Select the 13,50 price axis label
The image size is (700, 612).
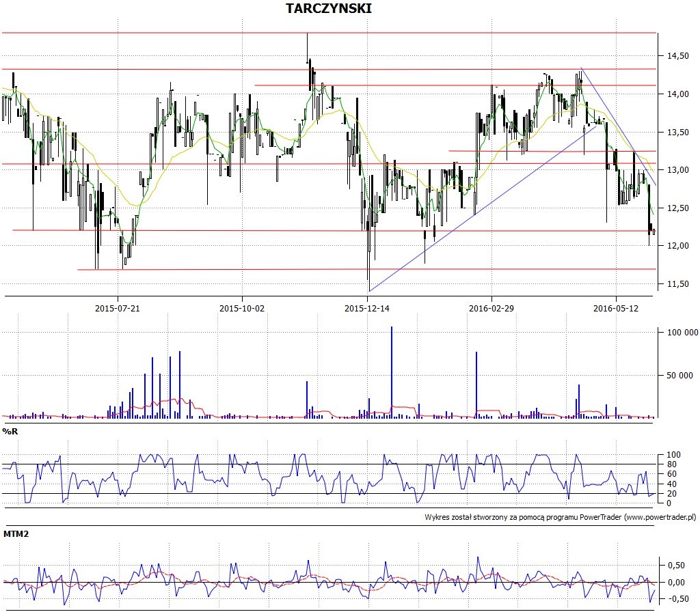click(677, 132)
